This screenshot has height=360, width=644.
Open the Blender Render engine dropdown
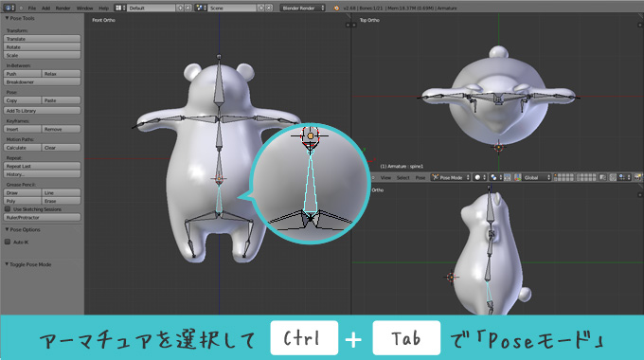point(302,8)
